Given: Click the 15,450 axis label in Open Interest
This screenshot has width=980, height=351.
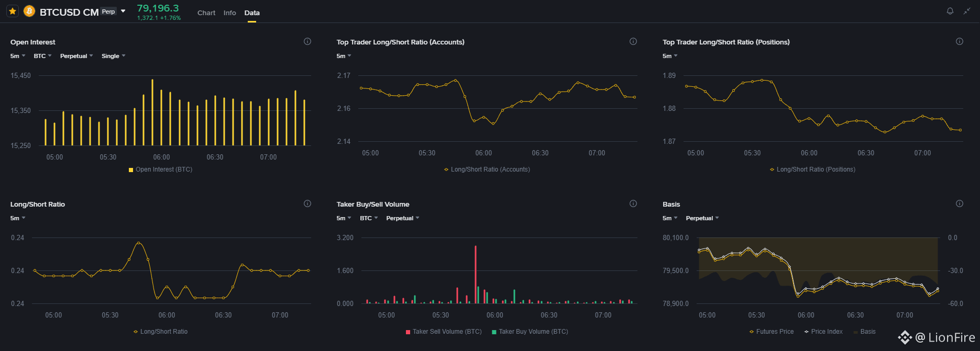Looking at the screenshot, I should (20, 75).
